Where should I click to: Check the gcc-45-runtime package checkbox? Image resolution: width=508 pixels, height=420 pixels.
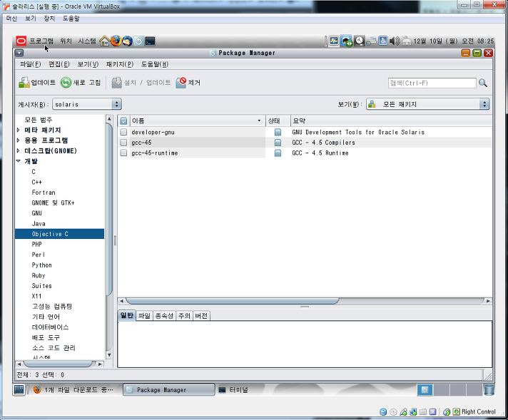(123, 153)
